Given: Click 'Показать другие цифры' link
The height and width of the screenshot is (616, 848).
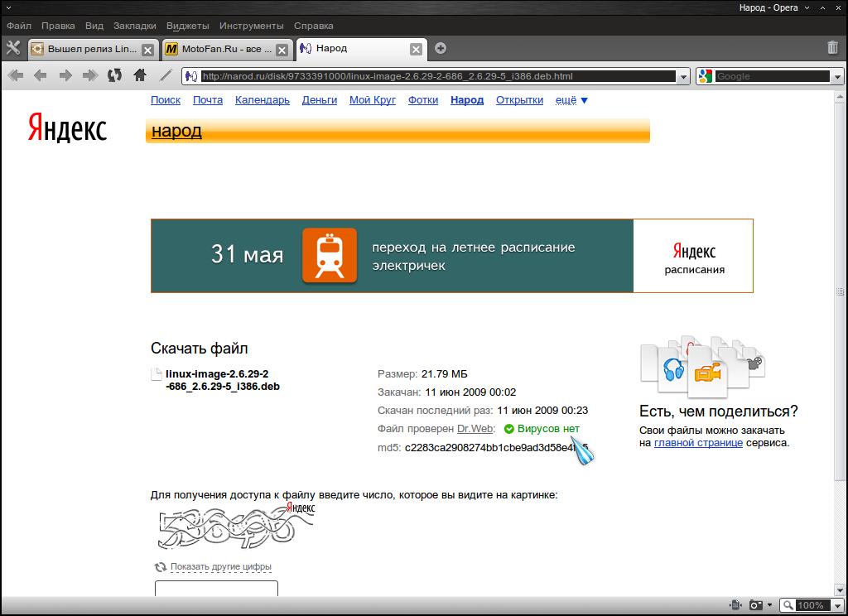Looking at the screenshot, I should (x=221, y=567).
